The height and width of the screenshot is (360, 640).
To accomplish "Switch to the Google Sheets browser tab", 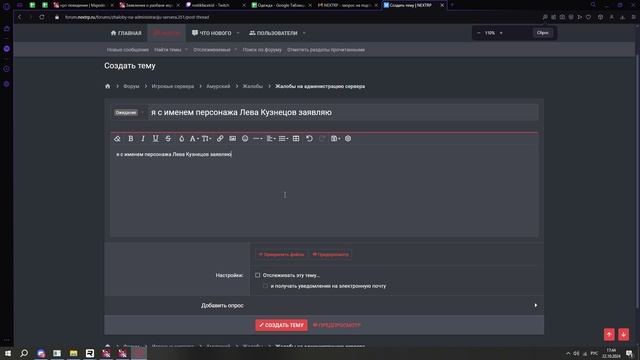I will [281, 5].
